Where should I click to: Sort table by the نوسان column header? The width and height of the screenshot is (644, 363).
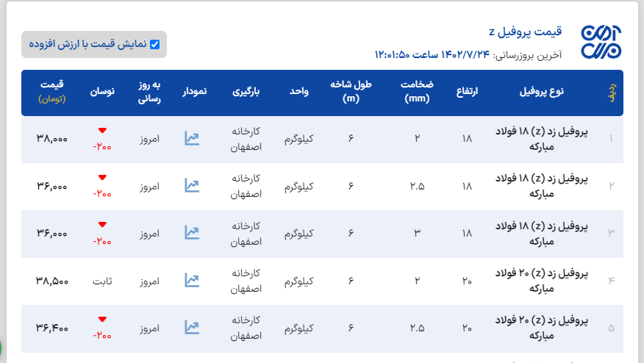102,92
